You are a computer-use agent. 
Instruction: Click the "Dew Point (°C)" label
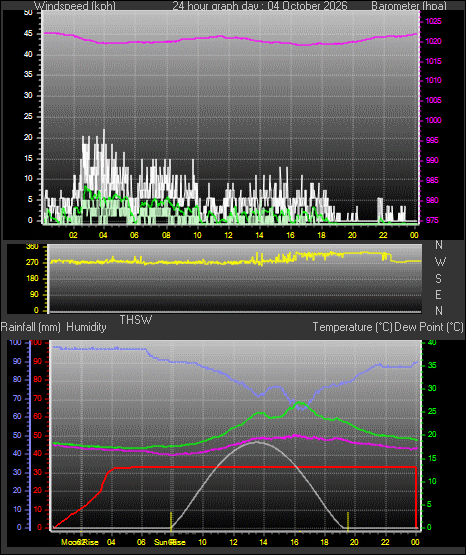click(x=428, y=327)
